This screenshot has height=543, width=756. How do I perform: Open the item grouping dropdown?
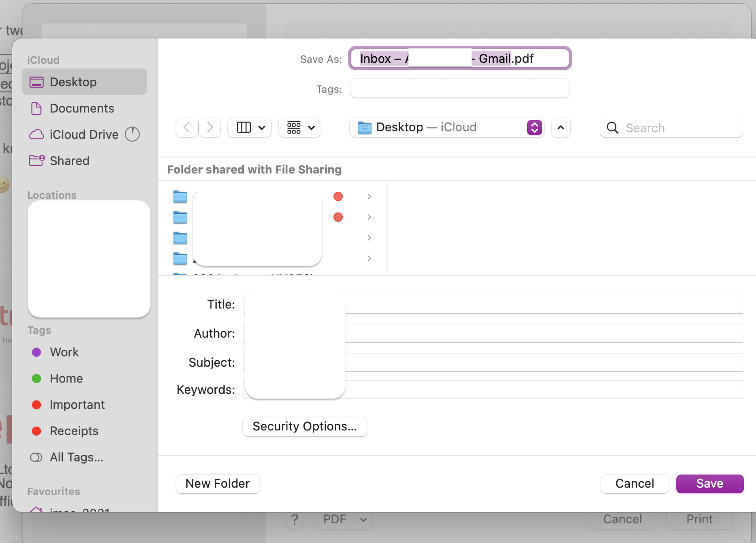(x=300, y=128)
